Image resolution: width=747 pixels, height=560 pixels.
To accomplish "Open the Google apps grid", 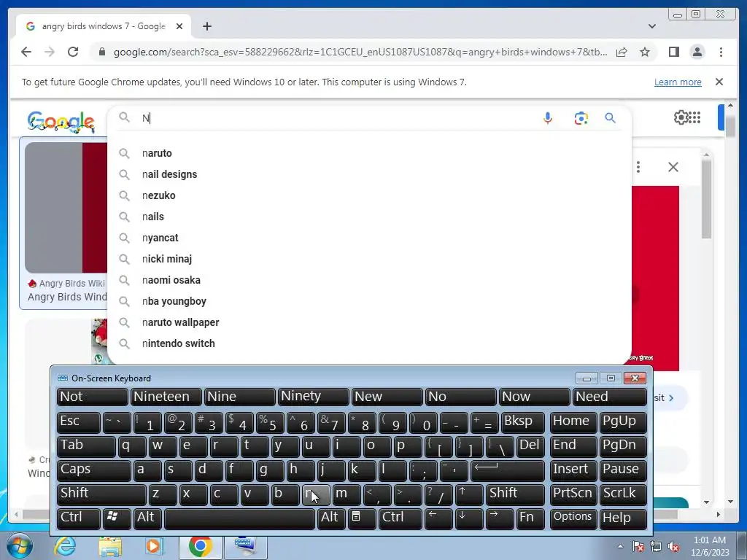I will click(694, 117).
